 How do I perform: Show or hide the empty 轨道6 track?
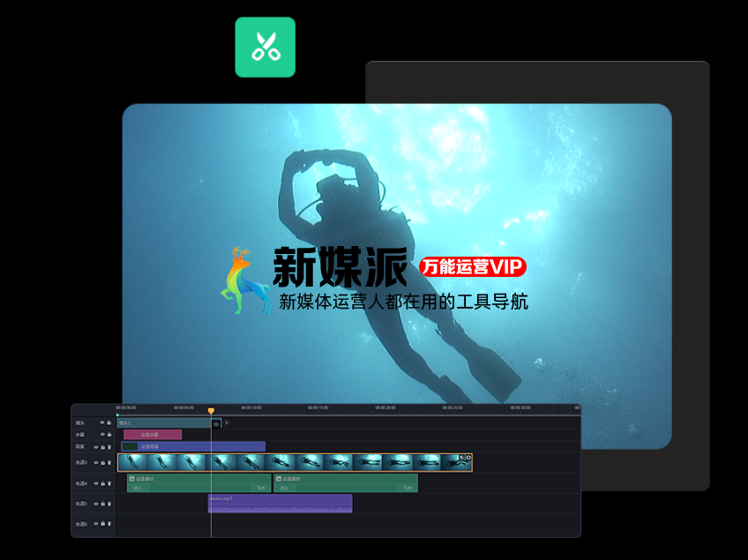pyautogui.click(x=96, y=524)
